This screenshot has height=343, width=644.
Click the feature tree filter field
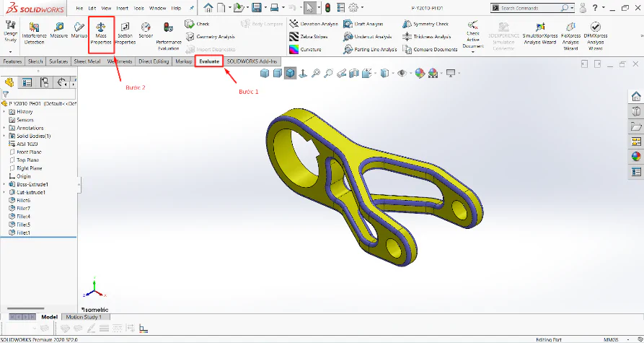click(39, 94)
